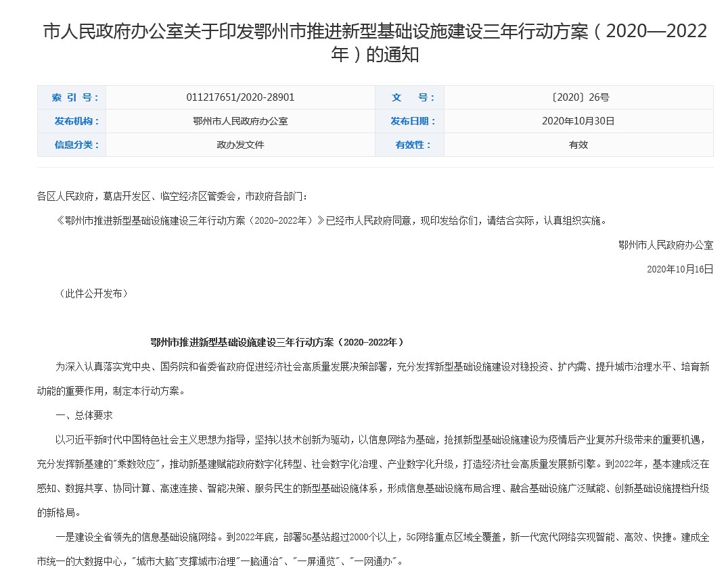The image size is (728, 572).
Task: Click the document title heading
Action: pyautogui.click(x=375, y=43)
